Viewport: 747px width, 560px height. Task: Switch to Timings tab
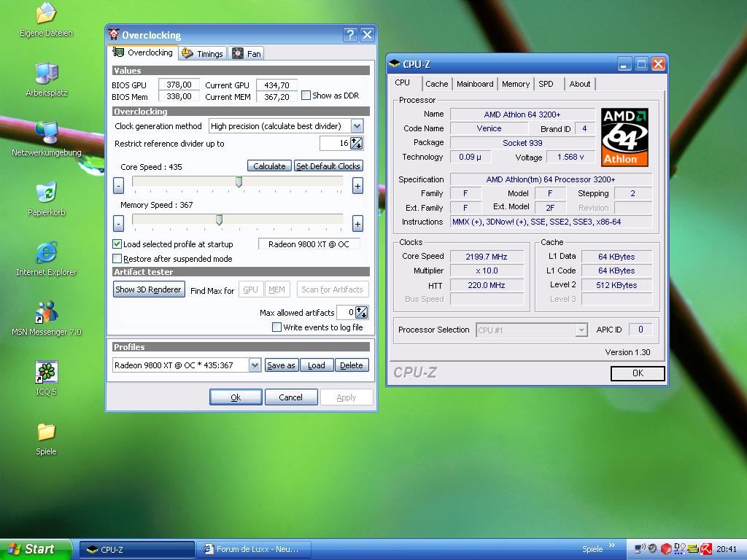[x=204, y=54]
